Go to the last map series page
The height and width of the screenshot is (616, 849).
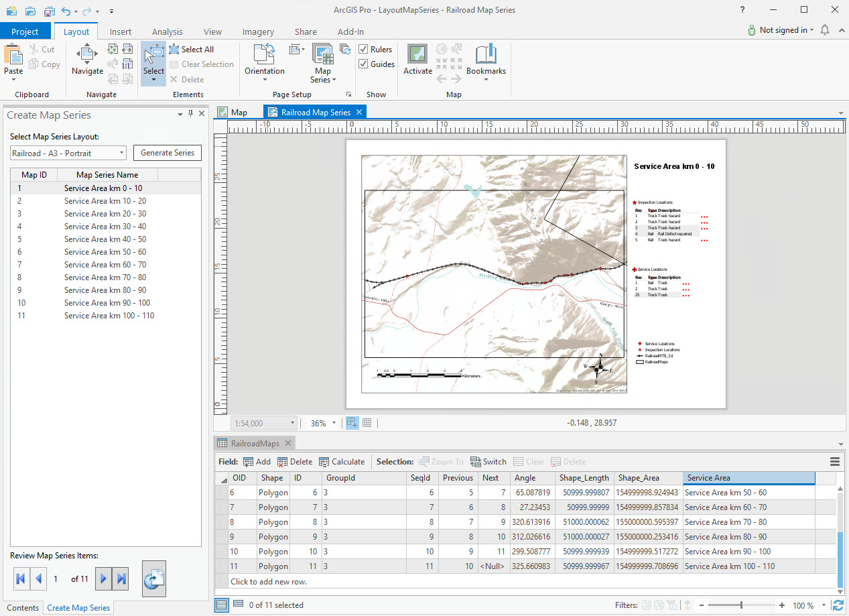coord(121,578)
